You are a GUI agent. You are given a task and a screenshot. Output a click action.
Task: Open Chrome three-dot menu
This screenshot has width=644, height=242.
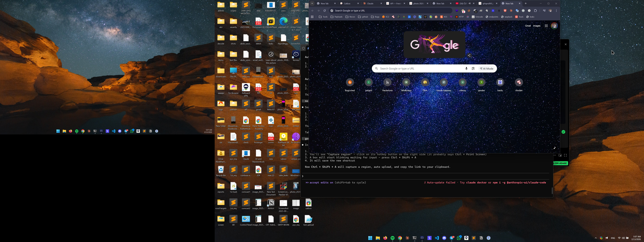pos(556,11)
